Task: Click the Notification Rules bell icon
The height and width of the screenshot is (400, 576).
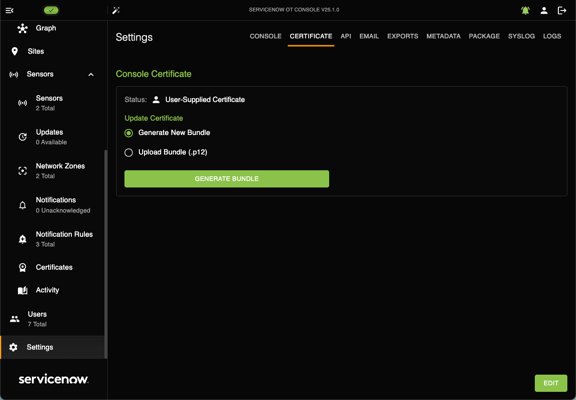Action: click(x=22, y=239)
